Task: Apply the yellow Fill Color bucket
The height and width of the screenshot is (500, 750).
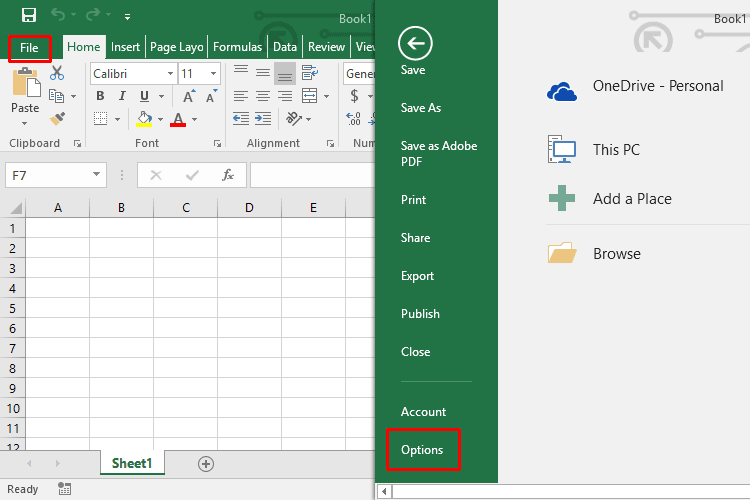Action: tap(144, 119)
